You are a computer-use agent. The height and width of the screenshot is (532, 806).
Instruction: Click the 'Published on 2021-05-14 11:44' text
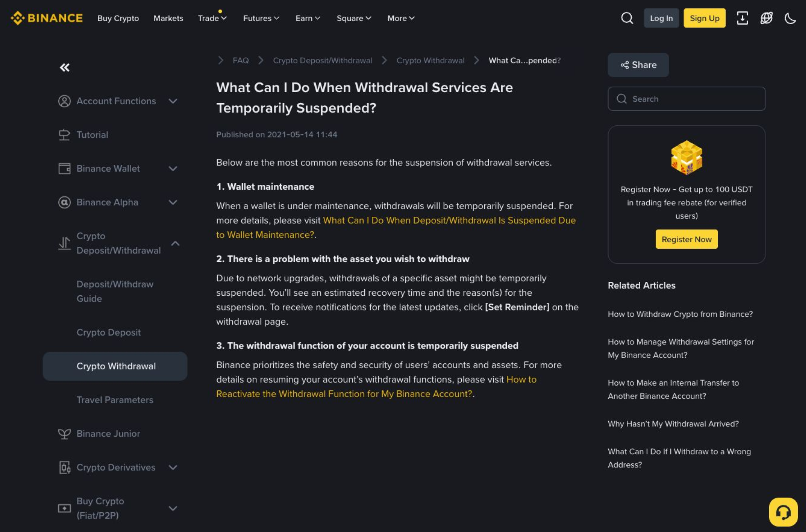point(277,135)
